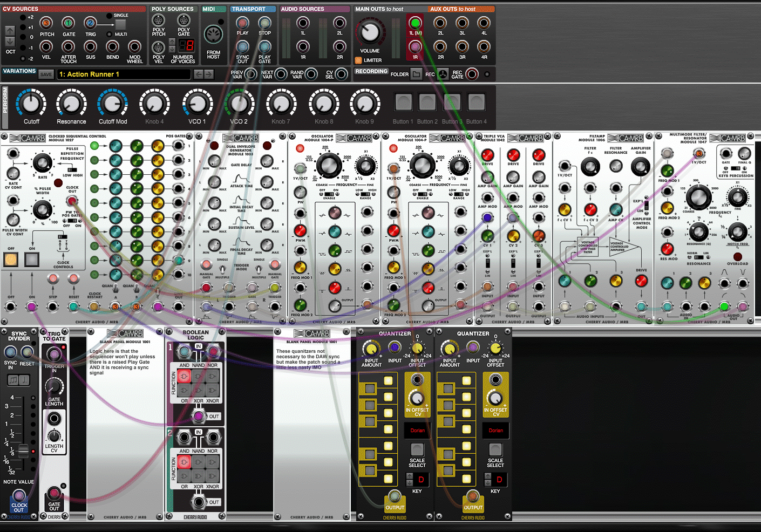The height and width of the screenshot is (532, 761).
Task: Raise KEY on first Quantizer module
Action: click(x=409, y=476)
